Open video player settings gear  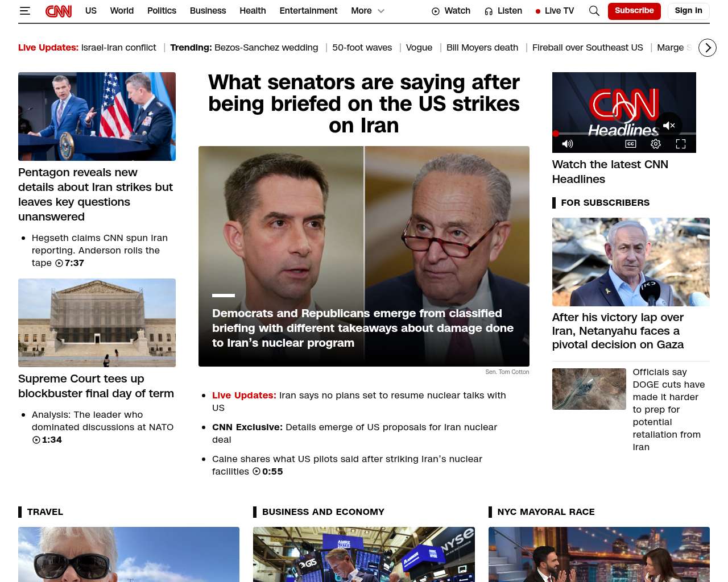(656, 144)
